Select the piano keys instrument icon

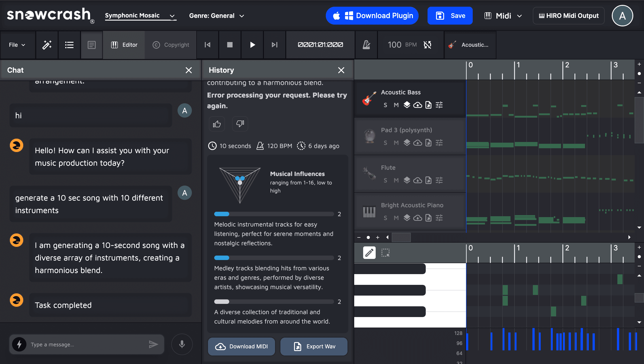click(369, 211)
